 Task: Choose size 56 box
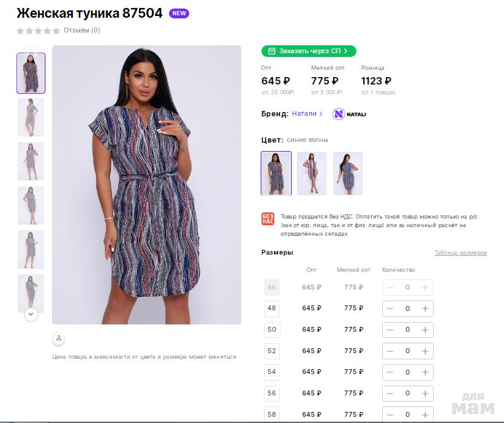pyautogui.click(x=272, y=393)
